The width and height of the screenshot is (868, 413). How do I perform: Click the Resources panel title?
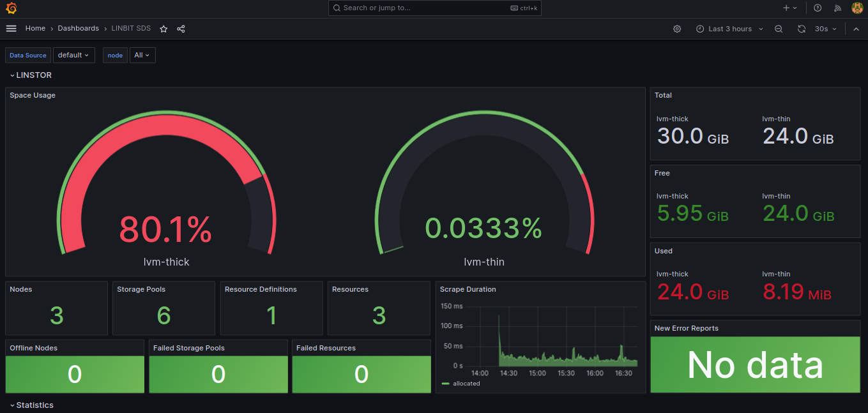[350, 289]
